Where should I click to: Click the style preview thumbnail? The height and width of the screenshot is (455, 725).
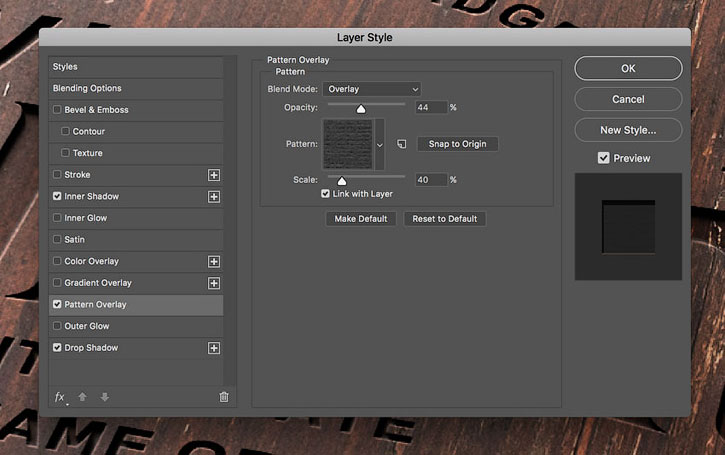point(628,227)
